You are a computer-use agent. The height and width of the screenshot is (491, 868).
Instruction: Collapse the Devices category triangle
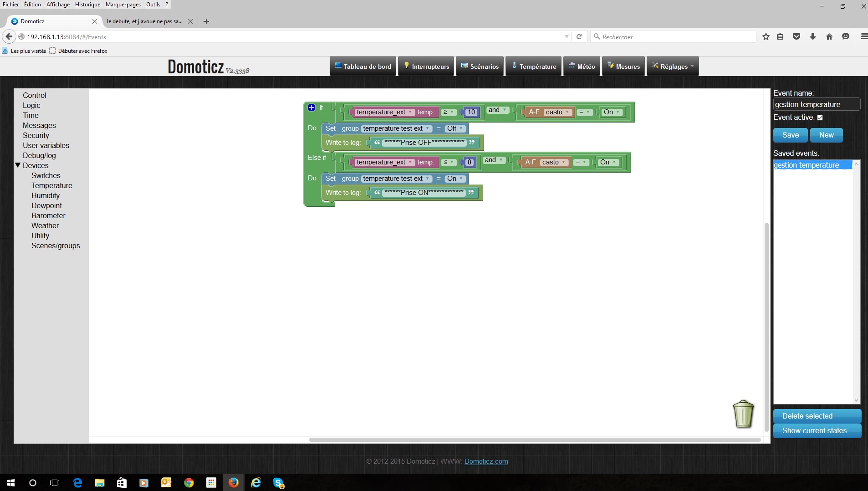tap(18, 165)
